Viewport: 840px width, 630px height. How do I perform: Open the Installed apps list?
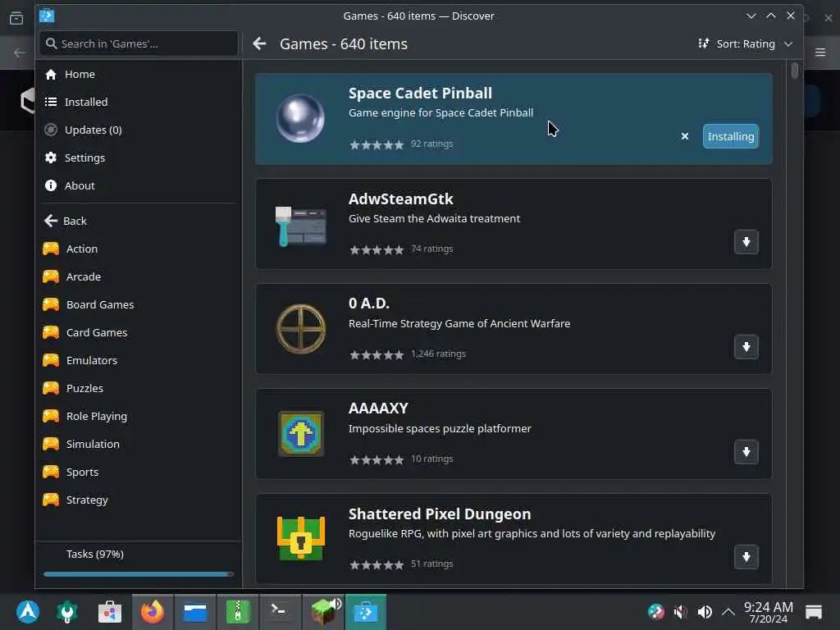(x=138, y=103)
